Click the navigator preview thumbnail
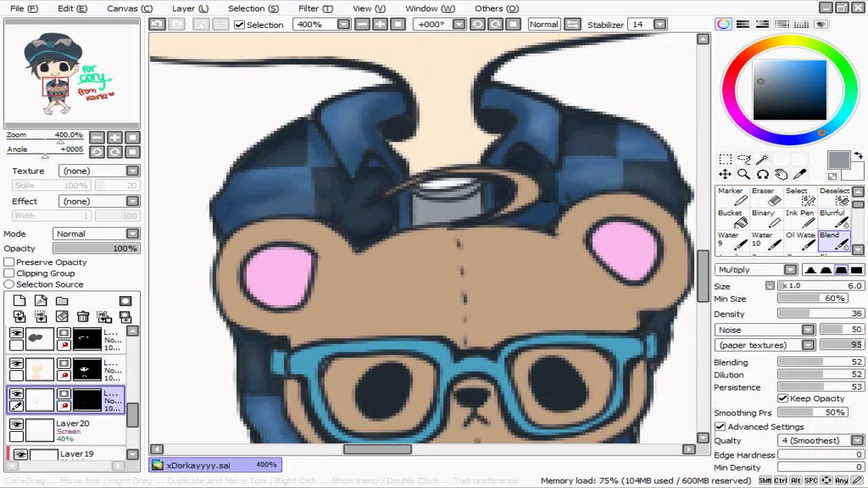 point(71,72)
